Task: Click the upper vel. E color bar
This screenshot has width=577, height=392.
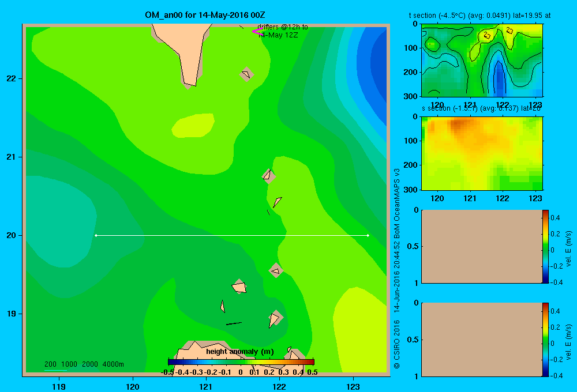Action: pos(545,246)
